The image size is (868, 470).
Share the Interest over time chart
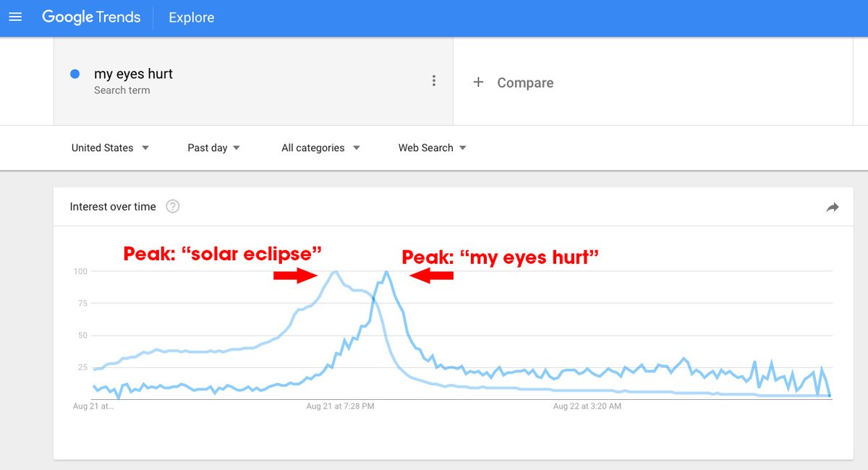(x=833, y=208)
